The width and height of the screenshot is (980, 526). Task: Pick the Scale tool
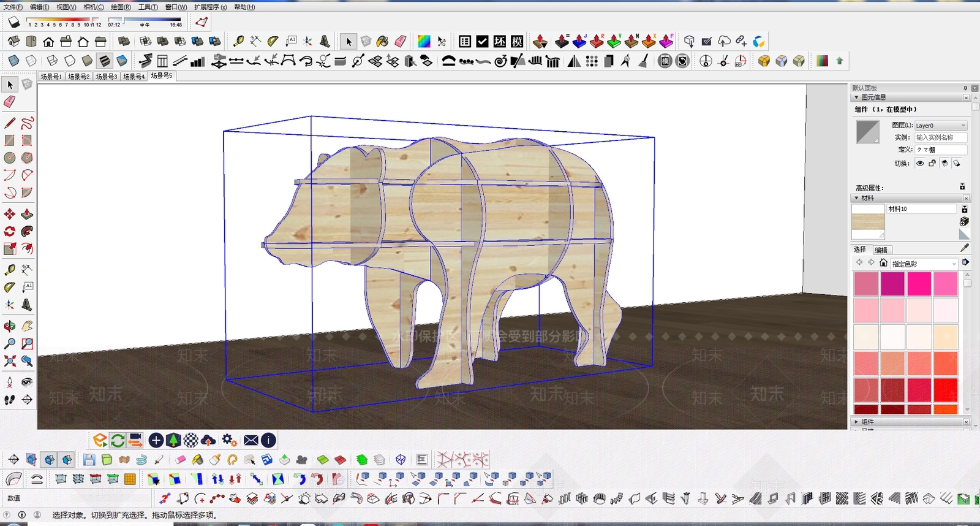click(10, 248)
